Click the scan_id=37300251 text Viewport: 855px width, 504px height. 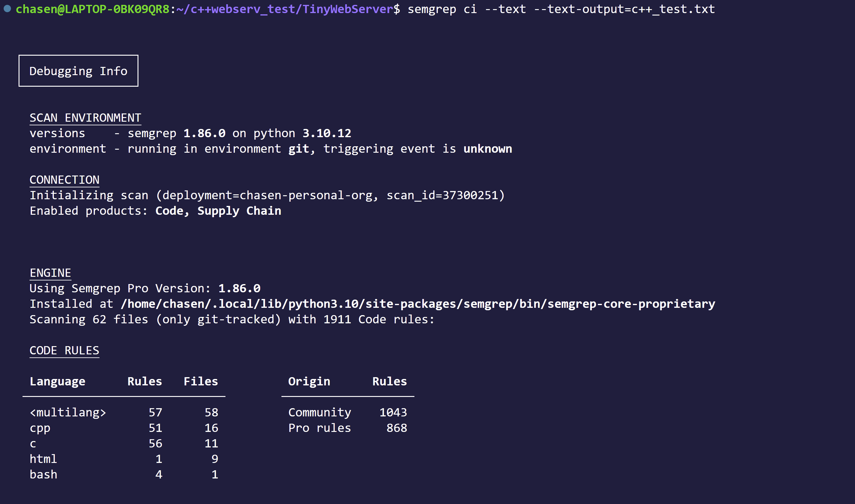click(442, 196)
